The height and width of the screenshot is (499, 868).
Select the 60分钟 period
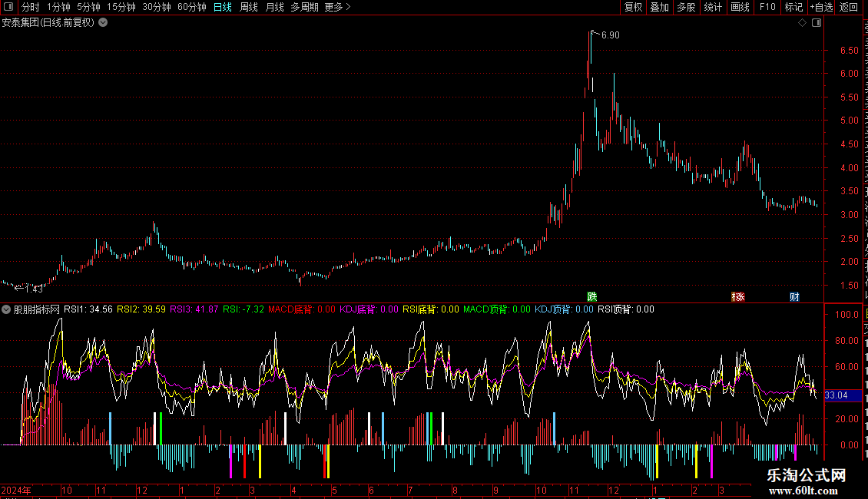192,7
